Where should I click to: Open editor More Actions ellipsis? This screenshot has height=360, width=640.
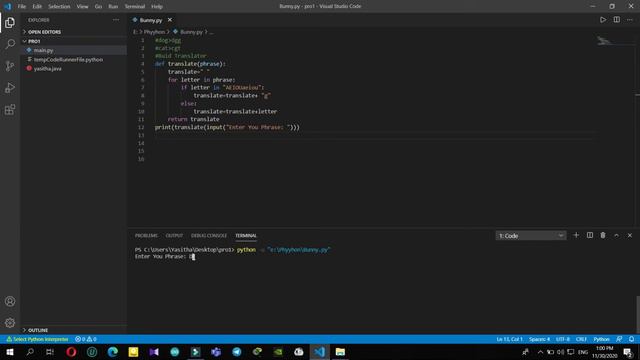[x=630, y=20]
